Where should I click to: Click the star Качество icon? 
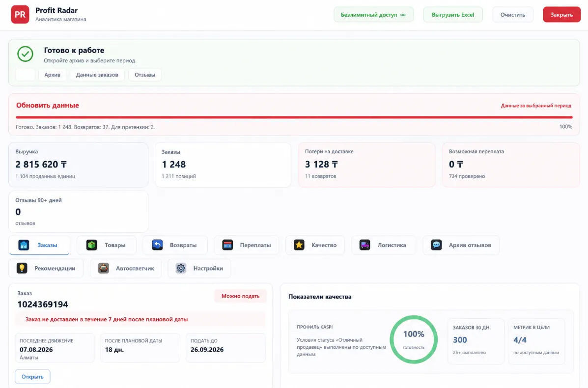[299, 245]
